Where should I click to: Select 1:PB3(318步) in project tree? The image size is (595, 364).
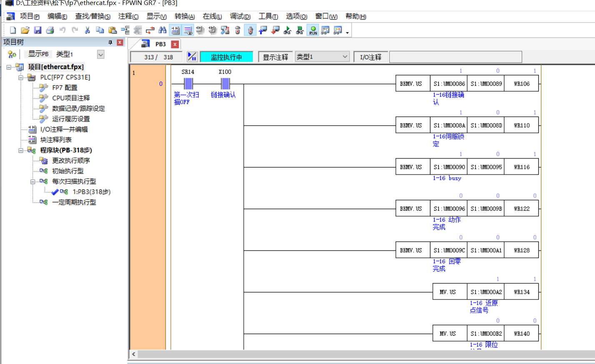pyautogui.click(x=91, y=192)
